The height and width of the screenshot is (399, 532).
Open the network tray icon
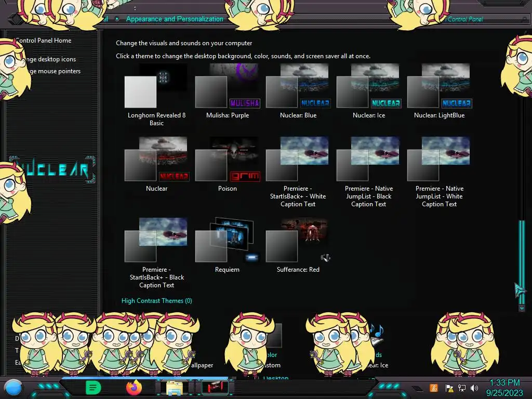pos(462,388)
